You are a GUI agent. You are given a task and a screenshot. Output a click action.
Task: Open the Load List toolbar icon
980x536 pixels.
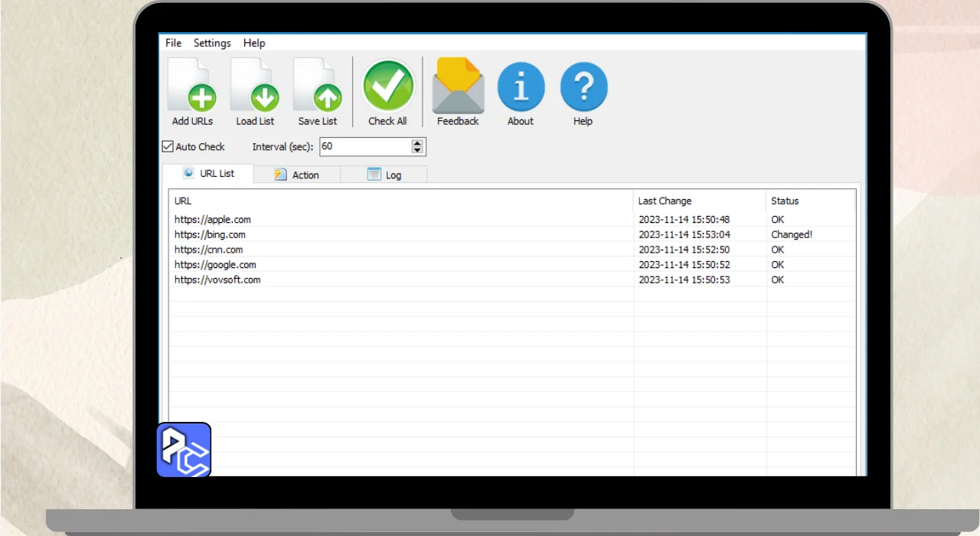pyautogui.click(x=255, y=93)
